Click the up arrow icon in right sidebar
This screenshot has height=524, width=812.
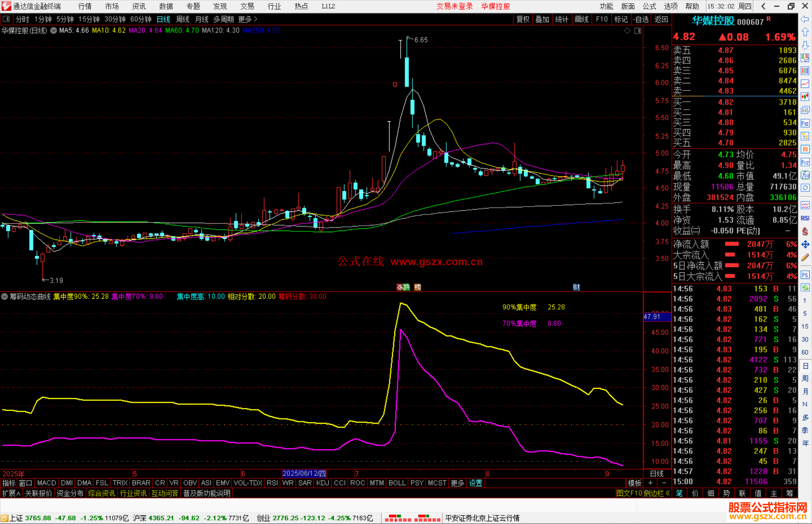click(805, 32)
